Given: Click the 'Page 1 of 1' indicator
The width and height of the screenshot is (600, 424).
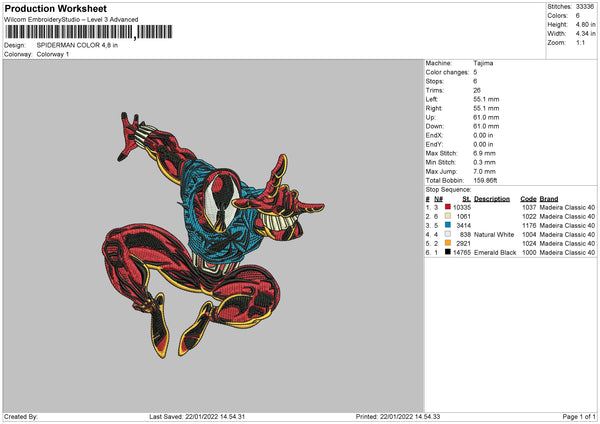Looking at the screenshot, I should [x=579, y=416].
